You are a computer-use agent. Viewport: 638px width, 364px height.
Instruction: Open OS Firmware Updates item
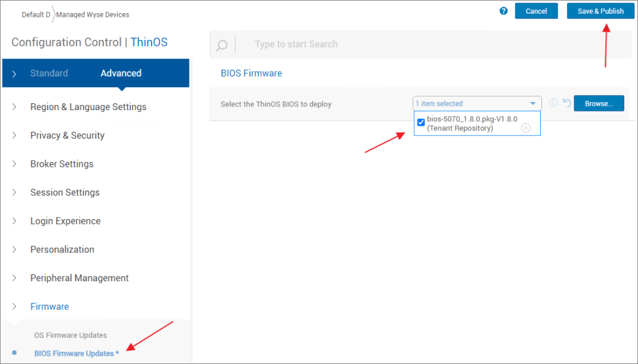click(70, 335)
